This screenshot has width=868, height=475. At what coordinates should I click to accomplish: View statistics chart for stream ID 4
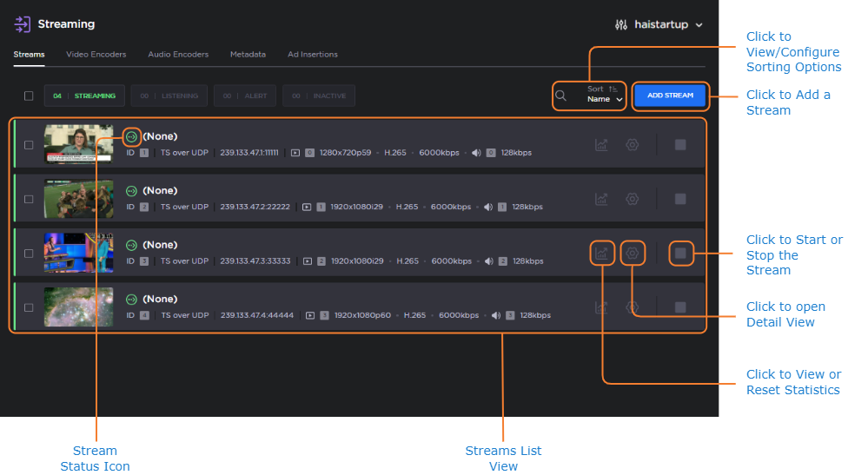[x=601, y=307]
